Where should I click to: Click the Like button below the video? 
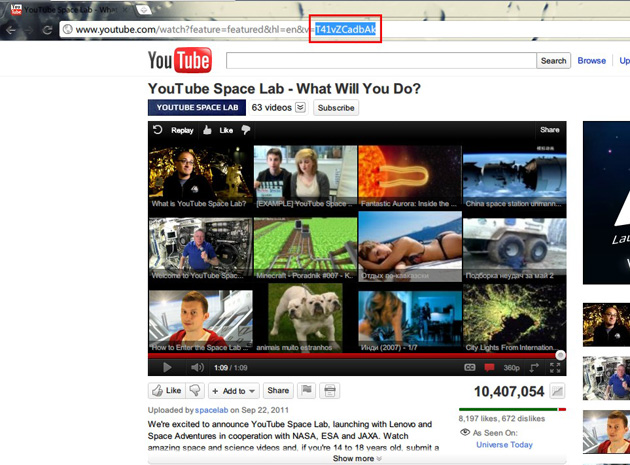pyautogui.click(x=167, y=391)
